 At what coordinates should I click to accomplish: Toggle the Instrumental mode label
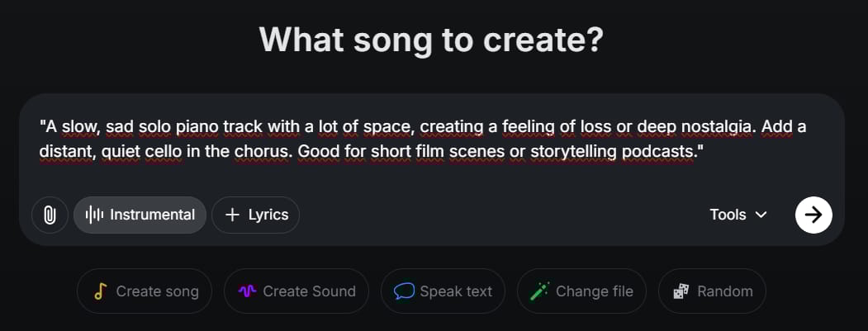point(153,215)
